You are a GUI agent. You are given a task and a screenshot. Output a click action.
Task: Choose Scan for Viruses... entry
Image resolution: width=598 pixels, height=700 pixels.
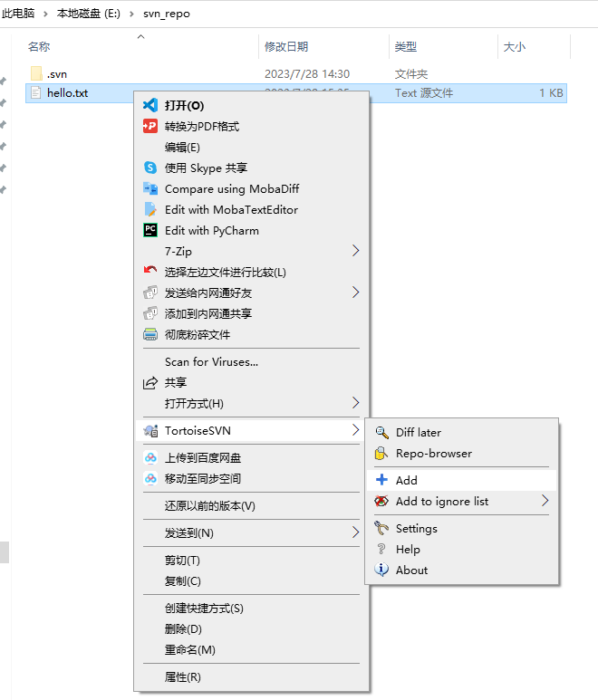(211, 361)
